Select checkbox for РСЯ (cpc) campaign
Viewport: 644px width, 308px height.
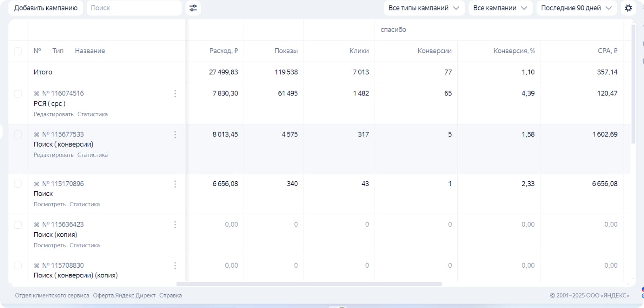(x=18, y=94)
